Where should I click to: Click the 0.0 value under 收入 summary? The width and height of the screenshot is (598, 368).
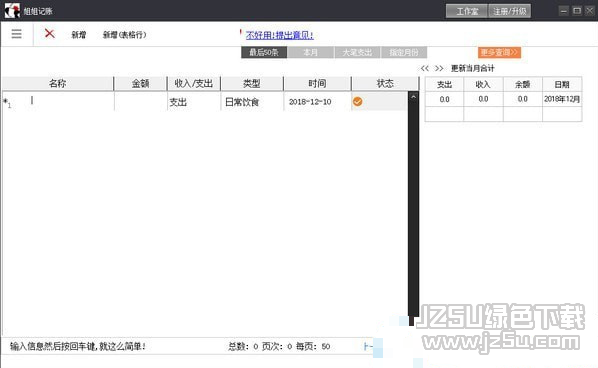(x=483, y=99)
